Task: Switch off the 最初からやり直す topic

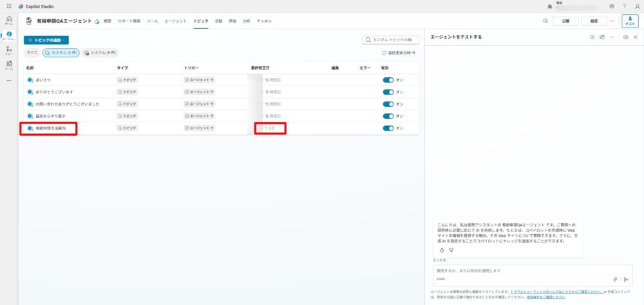Action: point(388,116)
